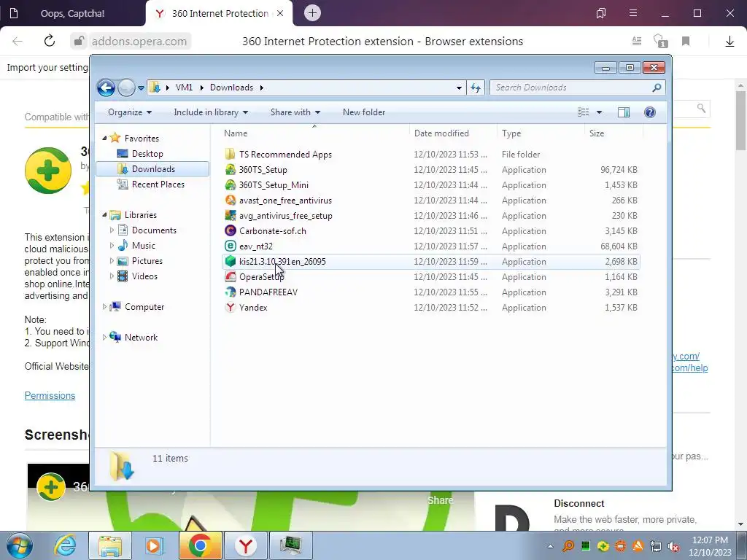The height and width of the screenshot is (560, 747).
Task: Select the 360TS_Setup_Mini file icon
Action: (x=231, y=184)
